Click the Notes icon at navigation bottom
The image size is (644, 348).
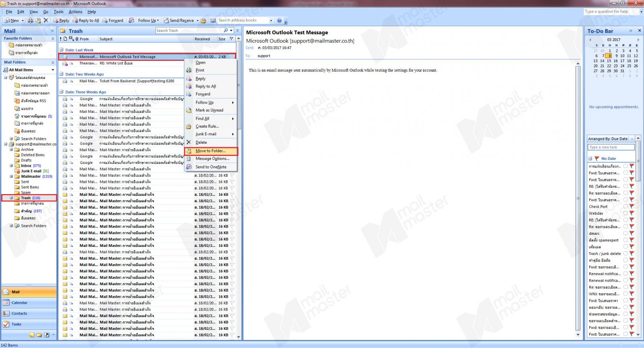tap(32, 335)
